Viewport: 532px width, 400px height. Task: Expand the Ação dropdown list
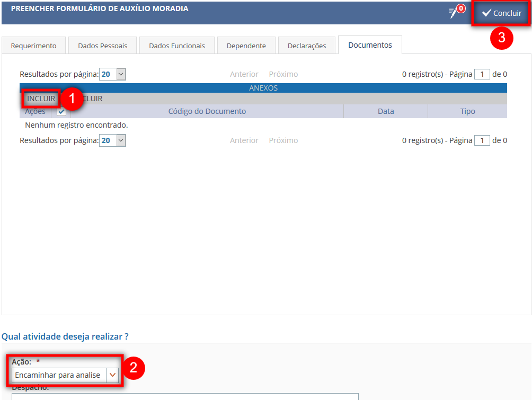112,375
